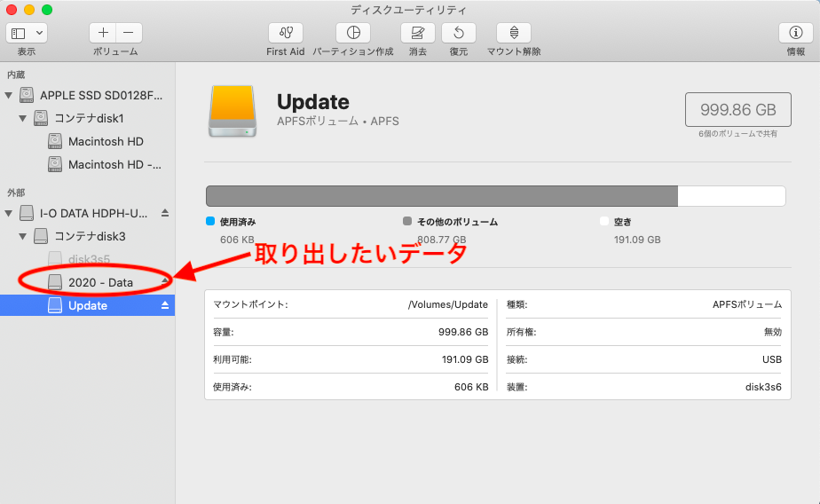Screen dimensions: 820x504
Task: Click the 消去 erase icon
Action: coord(417,33)
